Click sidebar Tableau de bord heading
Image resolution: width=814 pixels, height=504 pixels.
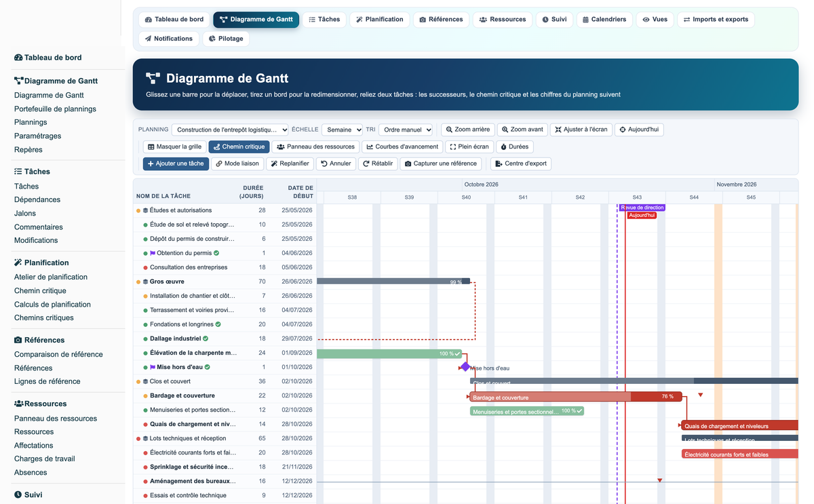[x=47, y=58]
